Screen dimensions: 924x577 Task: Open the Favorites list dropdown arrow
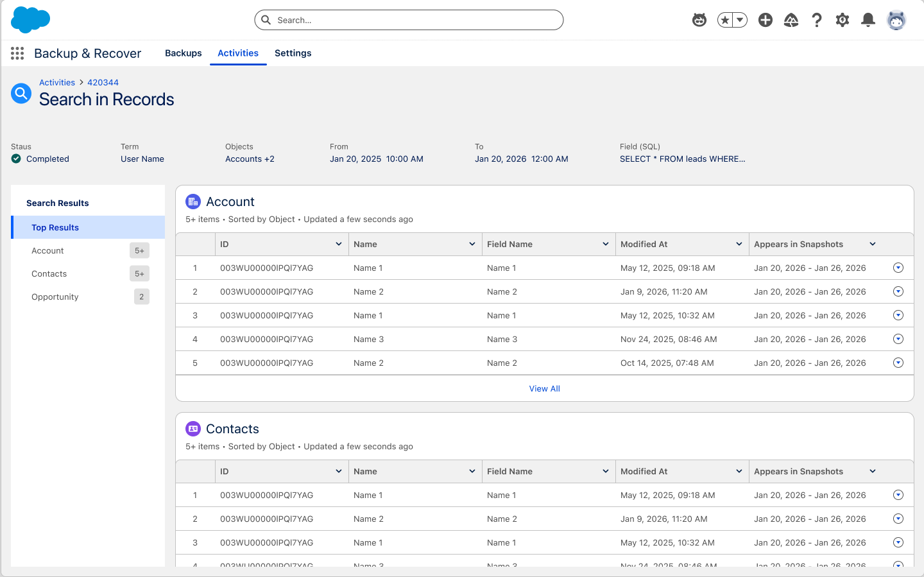(x=740, y=20)
